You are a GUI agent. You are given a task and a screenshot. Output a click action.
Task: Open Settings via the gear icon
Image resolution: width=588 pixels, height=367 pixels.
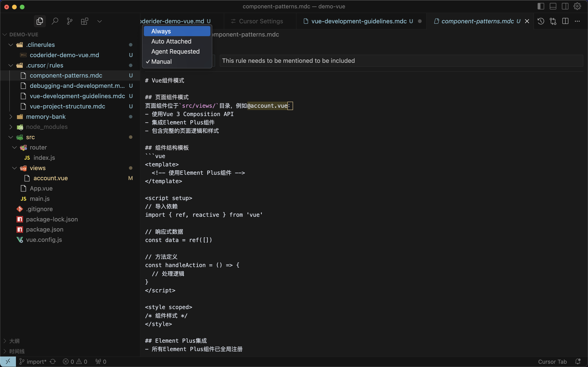(x=577, y=6)
